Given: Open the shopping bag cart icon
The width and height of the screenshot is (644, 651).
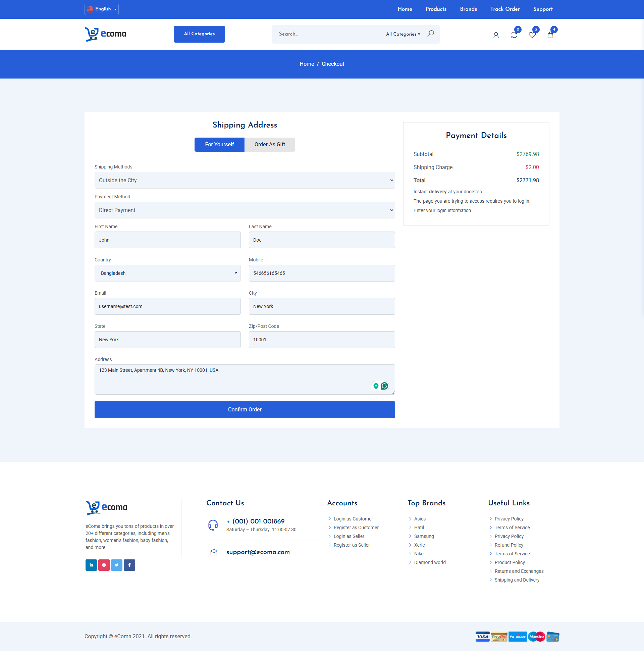Looking at the screenshot, I should click(x=550, y=35).
